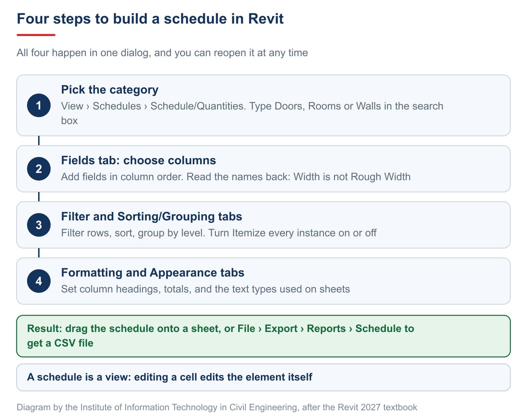Viewport: 527px width, 420px height.
Task: Click the step 4 number circle
Action: click(39, 281)
